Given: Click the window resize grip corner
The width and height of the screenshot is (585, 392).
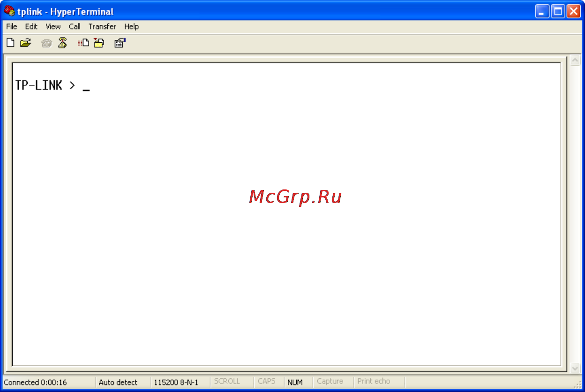Looking at the screenshot, I should (x=578, y=384).
